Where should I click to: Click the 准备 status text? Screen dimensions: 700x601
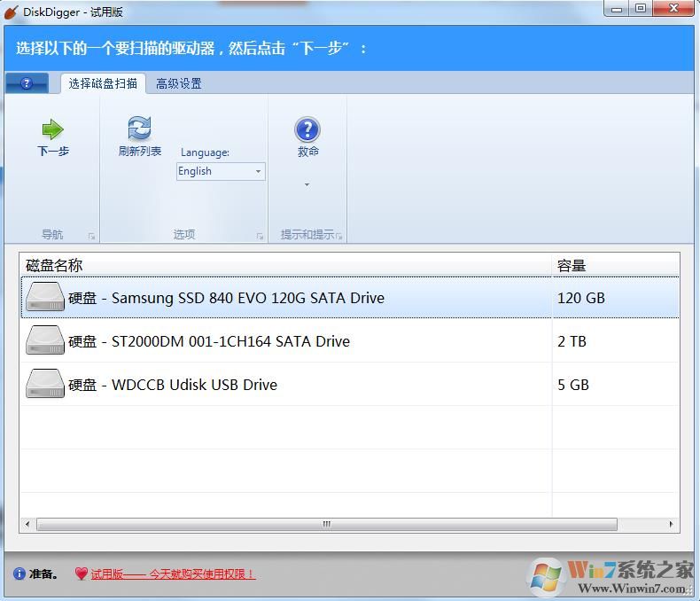(43, 574)
